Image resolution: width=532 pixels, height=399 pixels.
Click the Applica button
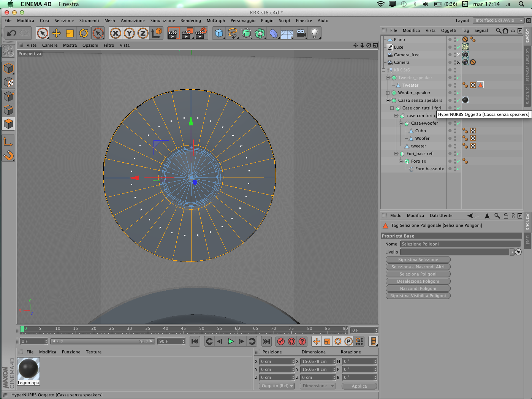pyautogui.click(x=359, y=386)
